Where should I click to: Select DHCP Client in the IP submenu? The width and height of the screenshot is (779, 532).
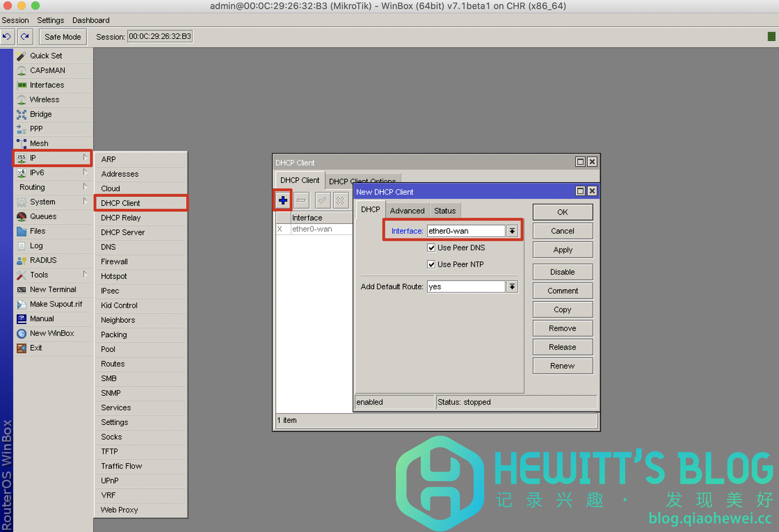141,203
